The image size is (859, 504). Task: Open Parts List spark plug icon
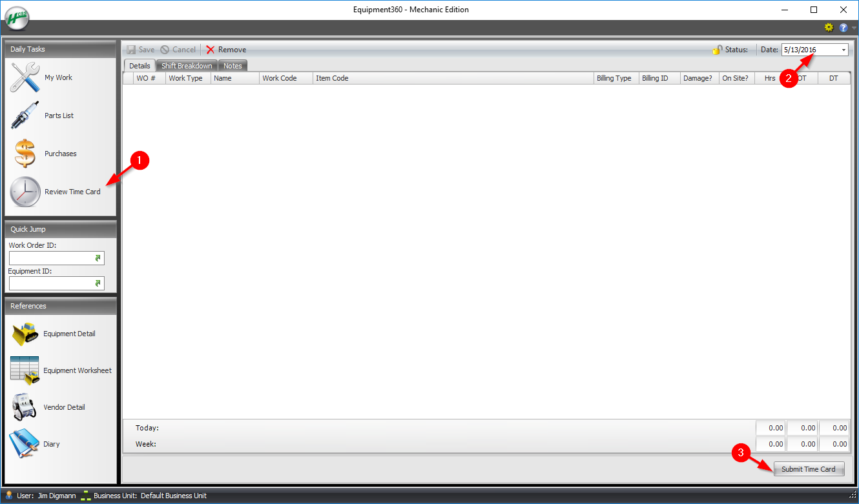25,116
